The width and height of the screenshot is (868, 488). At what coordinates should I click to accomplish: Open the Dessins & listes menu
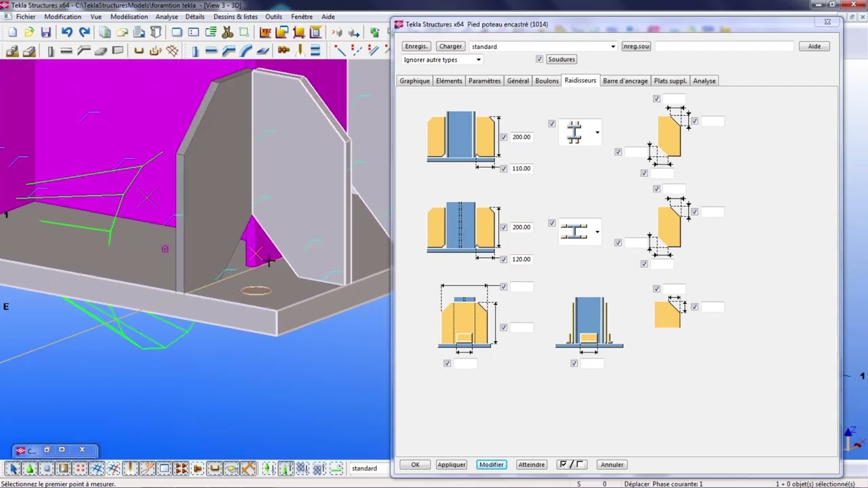pos(235,16)
